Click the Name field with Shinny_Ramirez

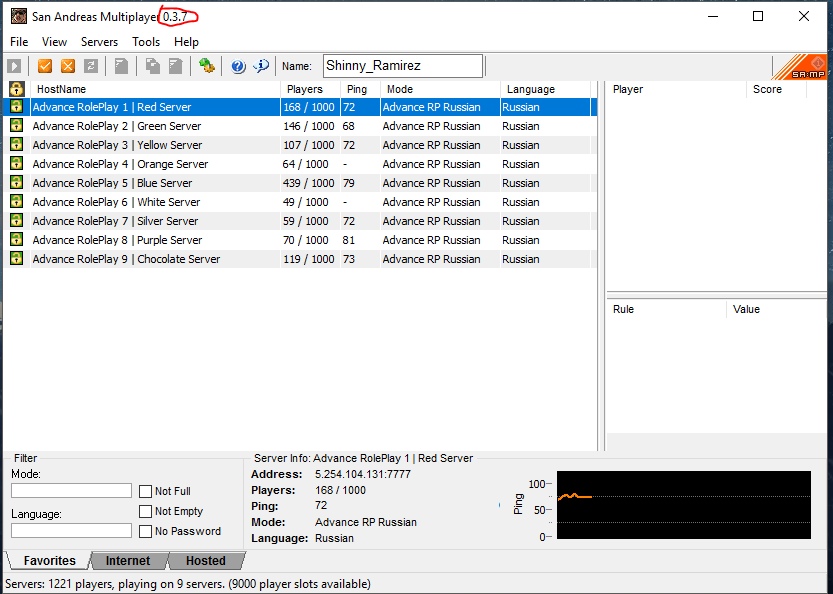tap(402, 66)
